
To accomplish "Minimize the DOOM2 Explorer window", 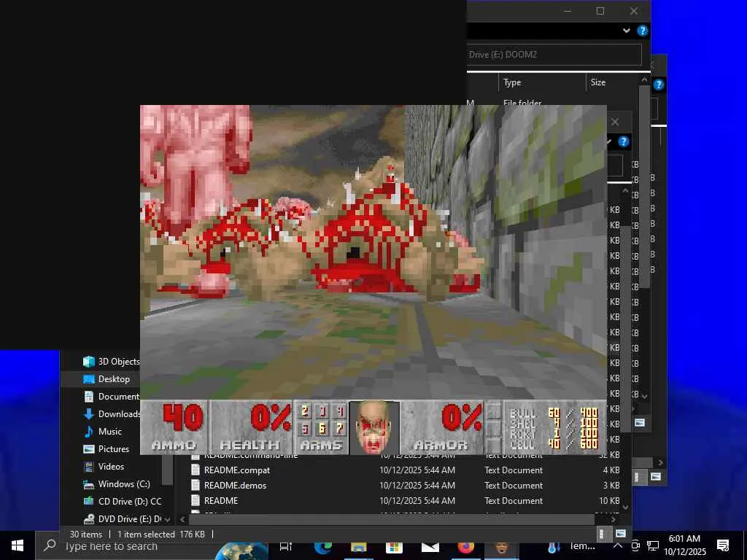I will coord(567,11).
